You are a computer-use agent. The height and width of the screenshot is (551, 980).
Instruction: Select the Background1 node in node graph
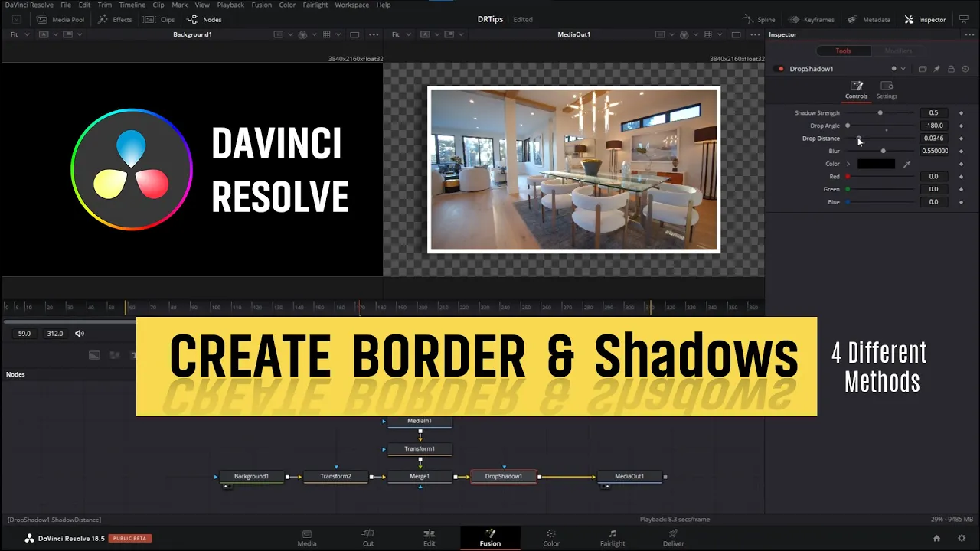[251, 477]
